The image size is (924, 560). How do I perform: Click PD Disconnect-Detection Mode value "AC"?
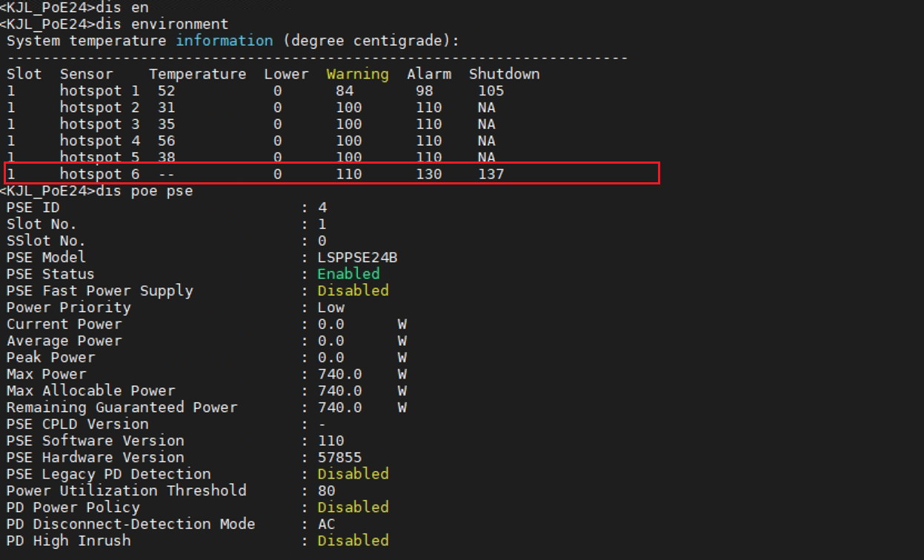326,524
